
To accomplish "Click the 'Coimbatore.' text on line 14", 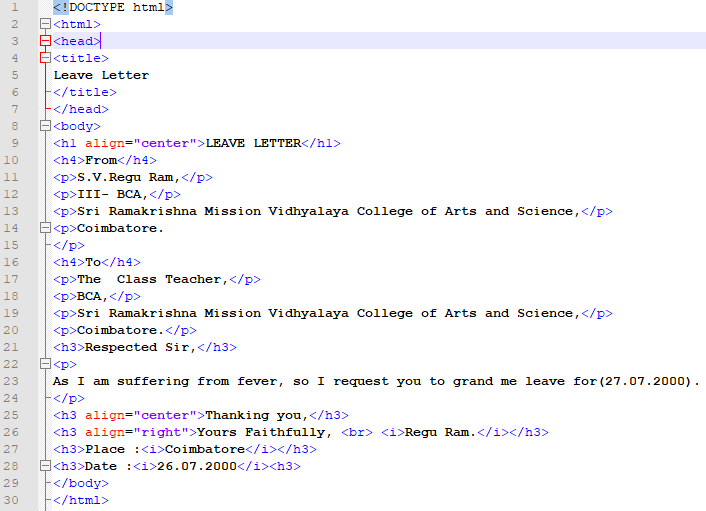I will tap(120, 228).
